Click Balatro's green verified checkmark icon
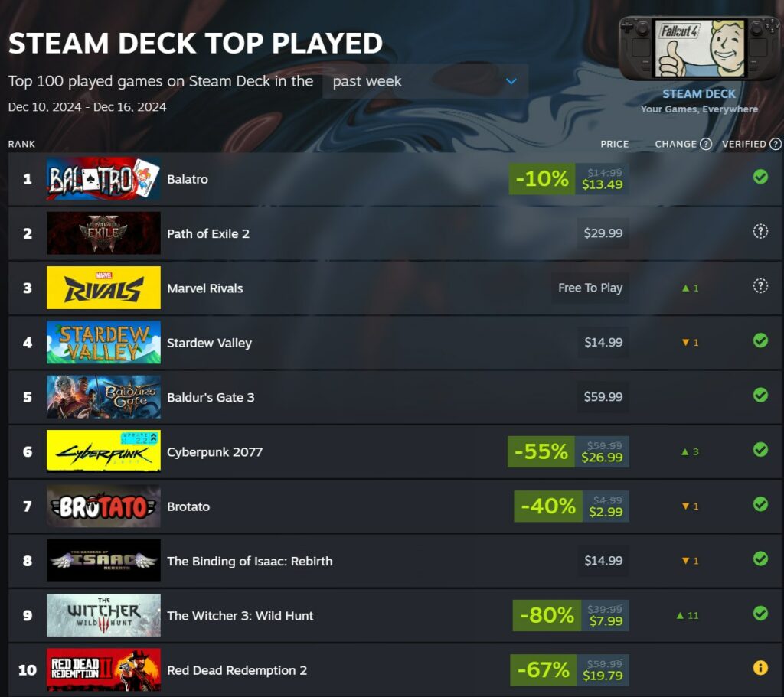Viewport: 784px width, 697px height. click(x=760, y=177)
